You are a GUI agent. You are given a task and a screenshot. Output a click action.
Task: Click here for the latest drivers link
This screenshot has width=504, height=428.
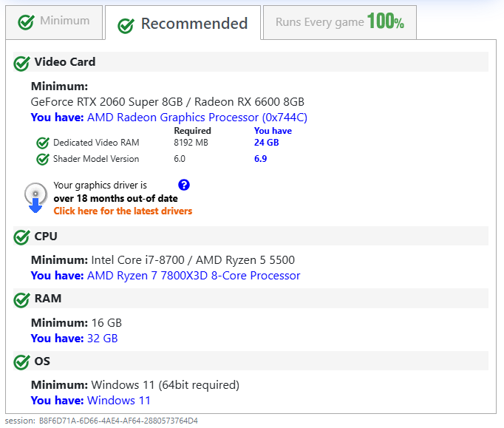[123, 211]
